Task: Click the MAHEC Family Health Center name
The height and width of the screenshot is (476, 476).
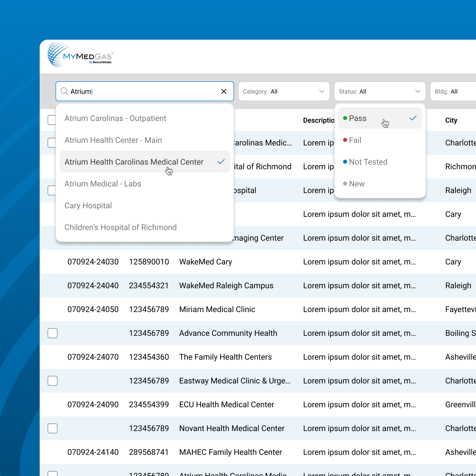Action: [230, 452]
